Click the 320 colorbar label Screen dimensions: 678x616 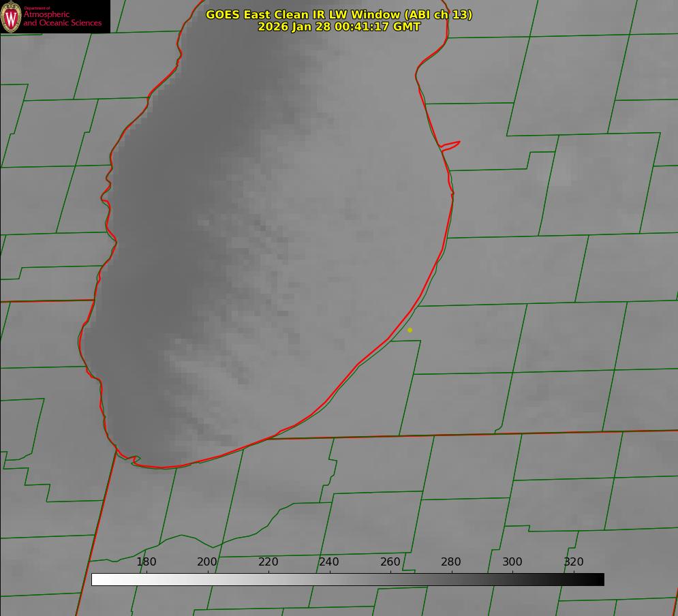(574, 562)
